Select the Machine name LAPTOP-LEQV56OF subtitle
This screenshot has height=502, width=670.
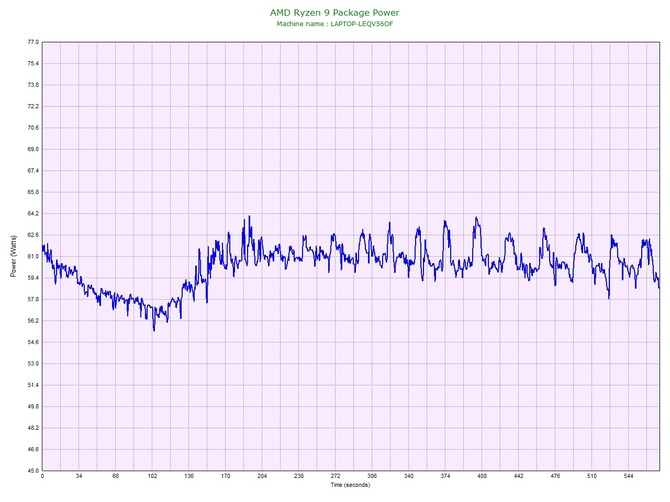335,24
